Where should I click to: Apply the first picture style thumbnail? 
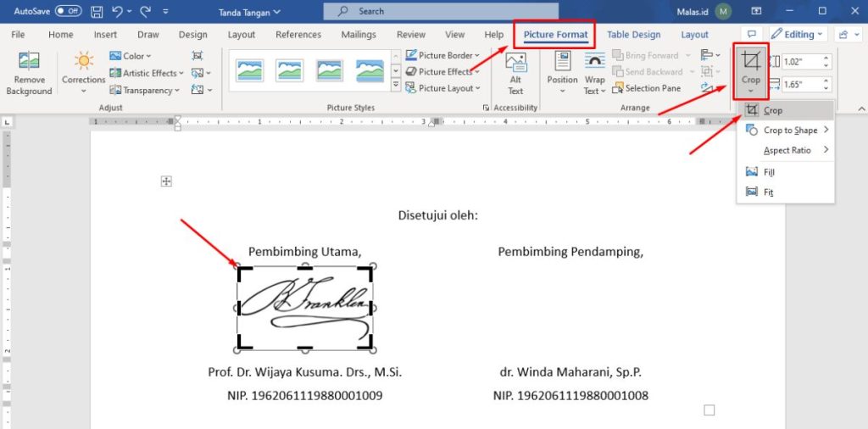(x=250, y=70)
